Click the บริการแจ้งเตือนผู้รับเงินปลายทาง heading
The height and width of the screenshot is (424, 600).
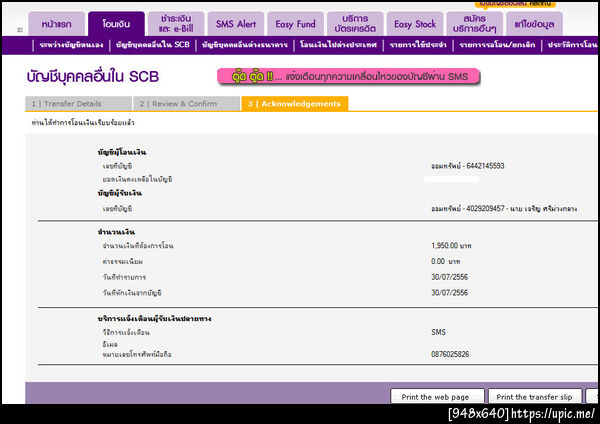pyautogui.click(x=154, y=319)
